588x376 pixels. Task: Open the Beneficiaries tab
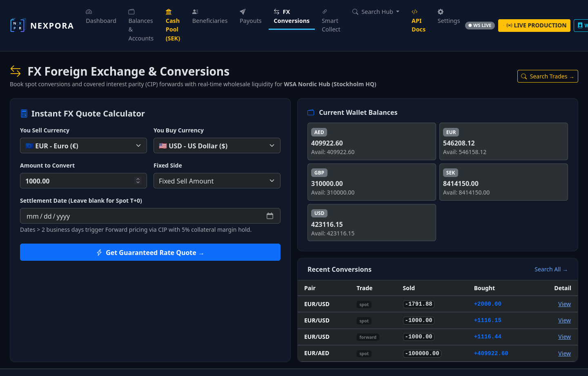[x=210, y=17]
